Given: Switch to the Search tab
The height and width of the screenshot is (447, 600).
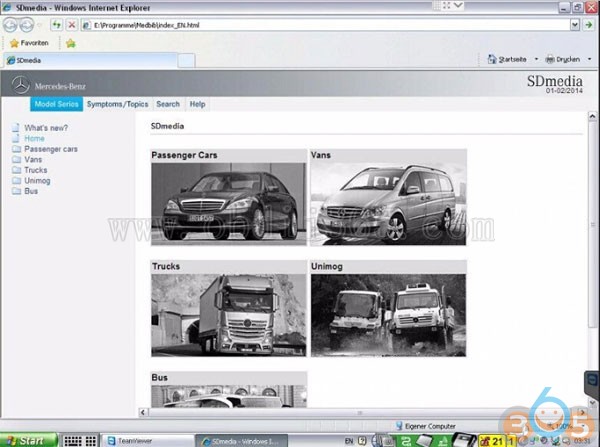Looking at the screenshot, I should [x=168, y=104].
